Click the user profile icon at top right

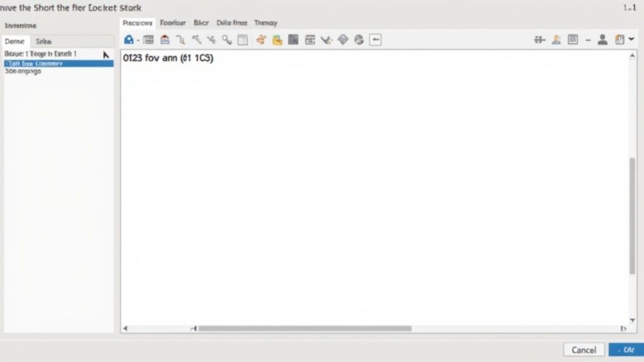click(x=602, y=39)
